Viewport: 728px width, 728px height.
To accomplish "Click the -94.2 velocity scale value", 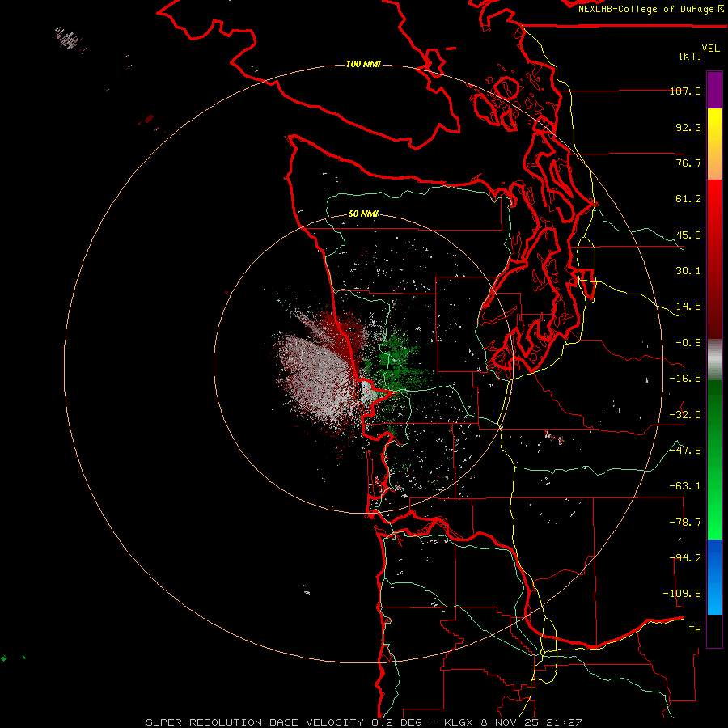I will pos(685,558).
